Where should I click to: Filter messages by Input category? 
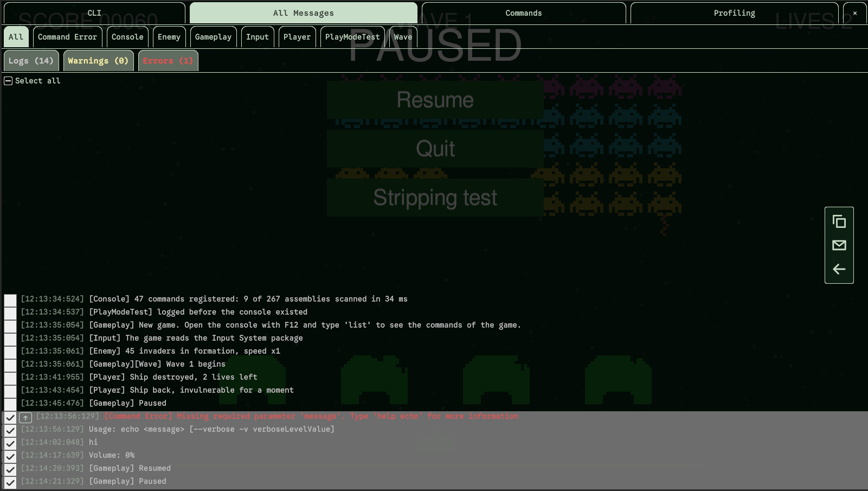258,37
